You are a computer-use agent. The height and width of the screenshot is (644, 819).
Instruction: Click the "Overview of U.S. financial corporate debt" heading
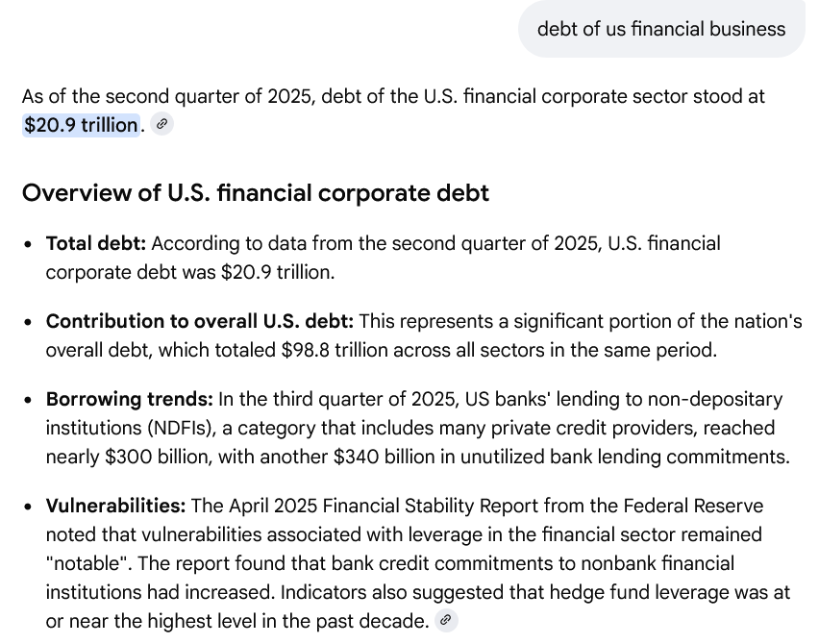[255, 193]
